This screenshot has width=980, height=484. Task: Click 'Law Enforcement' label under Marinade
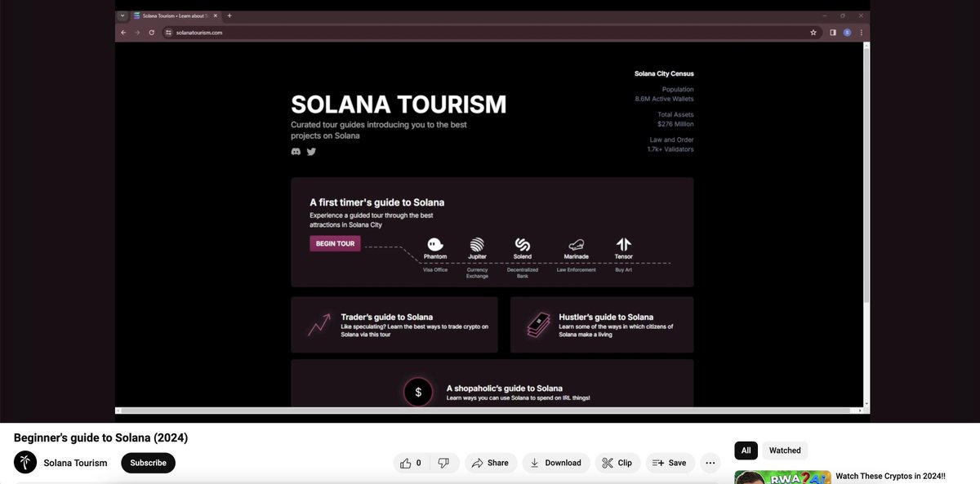(x=577, y=270)
